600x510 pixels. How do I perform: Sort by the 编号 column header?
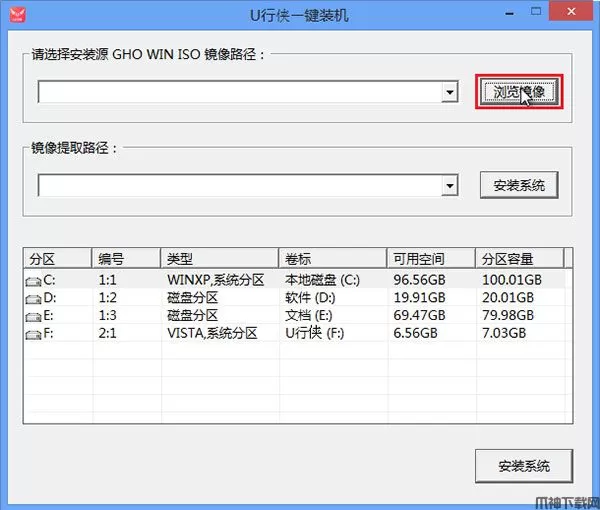126,259
